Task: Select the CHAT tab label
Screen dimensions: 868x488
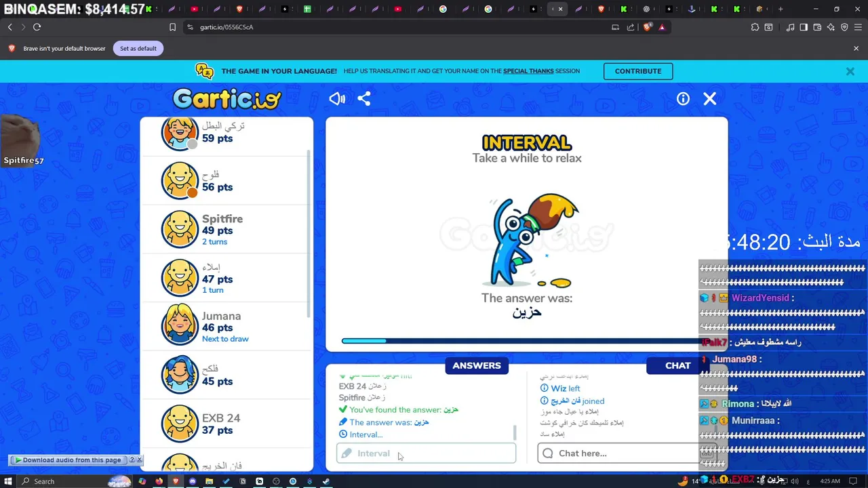Action: [677, 365]
